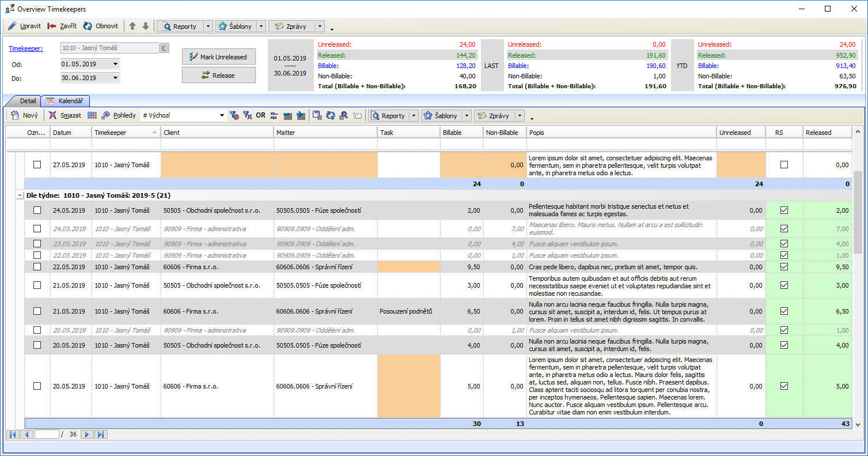Switch to the Kalendář tab
Screen dimensions: 868x456
click(65, 101)
